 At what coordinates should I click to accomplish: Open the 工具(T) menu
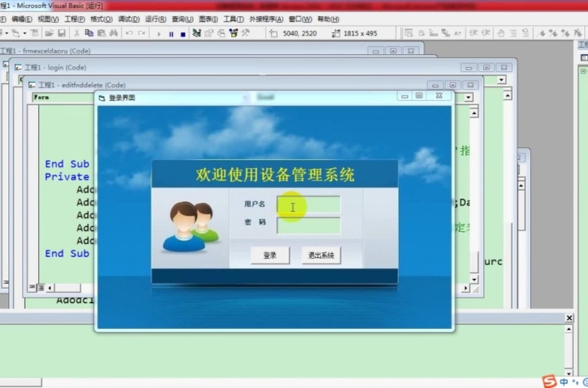click(x=233, y=19)
